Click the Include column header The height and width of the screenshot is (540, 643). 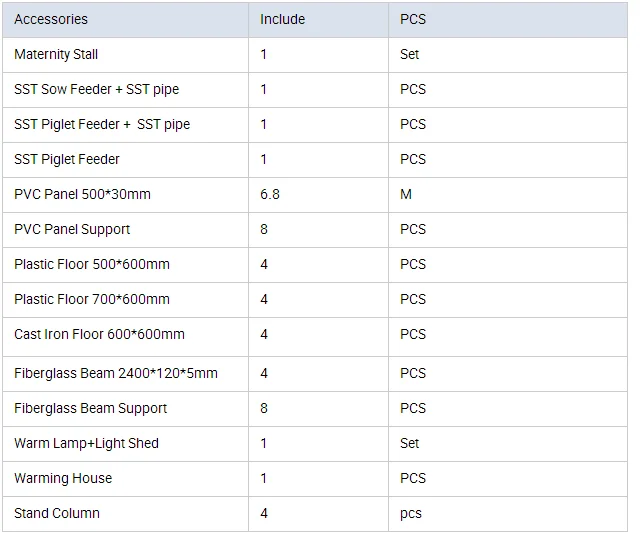(x=282, y=19)
